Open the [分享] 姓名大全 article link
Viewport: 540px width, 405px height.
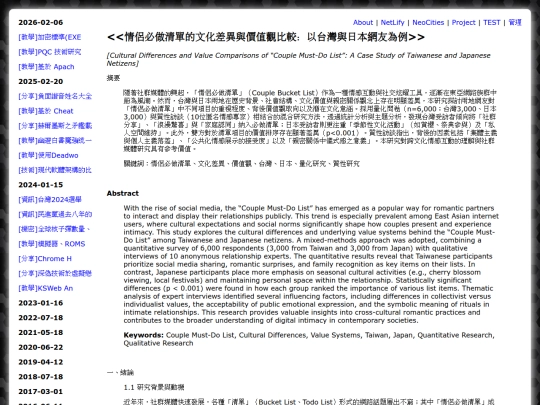pos(55,96)
